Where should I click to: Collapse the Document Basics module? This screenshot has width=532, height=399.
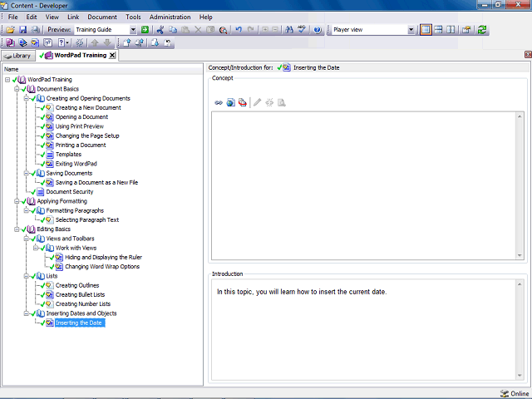tap(17, 89)
